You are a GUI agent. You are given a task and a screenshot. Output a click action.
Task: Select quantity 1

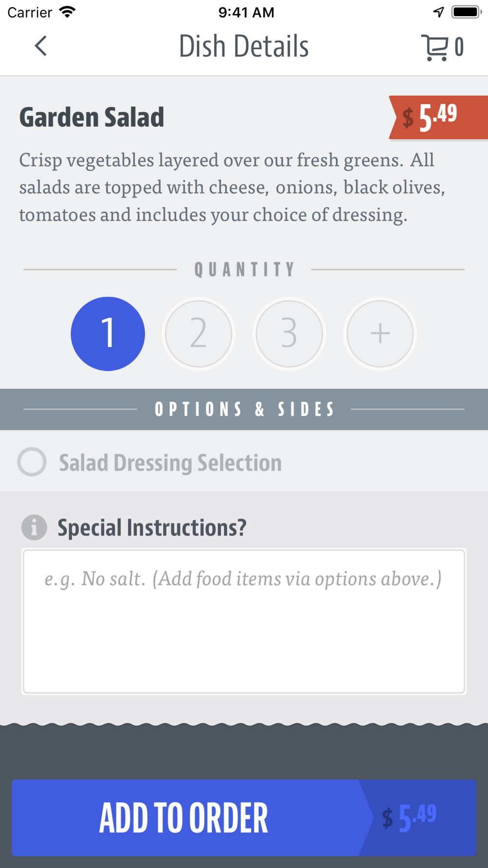[x=108, y=334]
